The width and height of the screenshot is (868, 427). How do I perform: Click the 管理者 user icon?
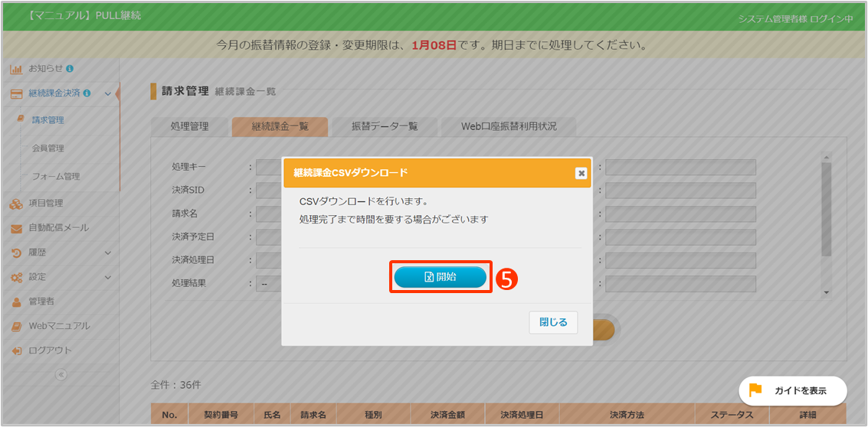click(x=15, y=302)
